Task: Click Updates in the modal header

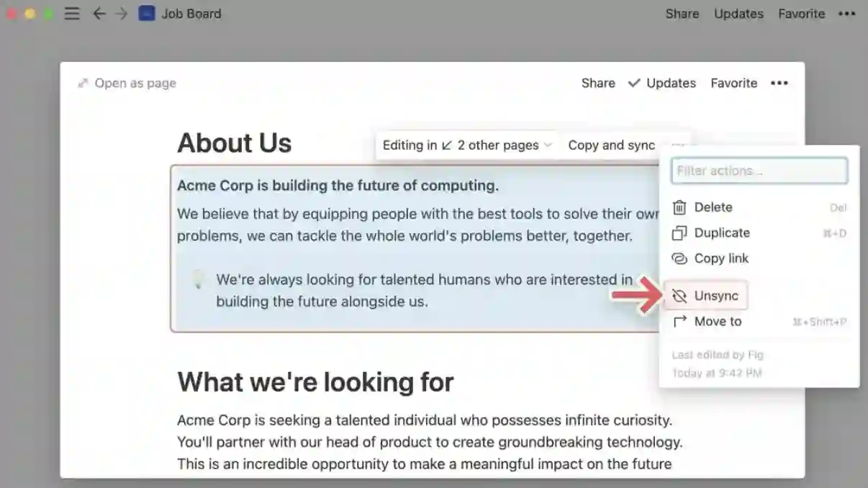Action: (662, 83)
